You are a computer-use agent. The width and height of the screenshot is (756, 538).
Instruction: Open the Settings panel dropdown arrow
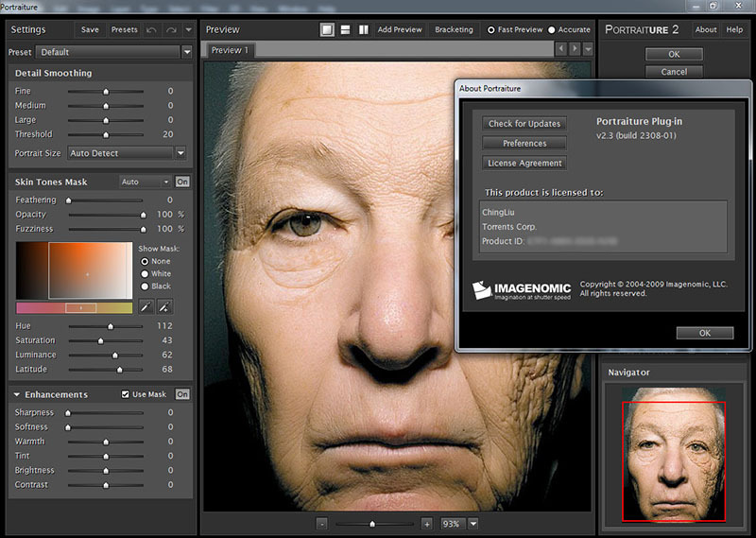click(188, 30)
